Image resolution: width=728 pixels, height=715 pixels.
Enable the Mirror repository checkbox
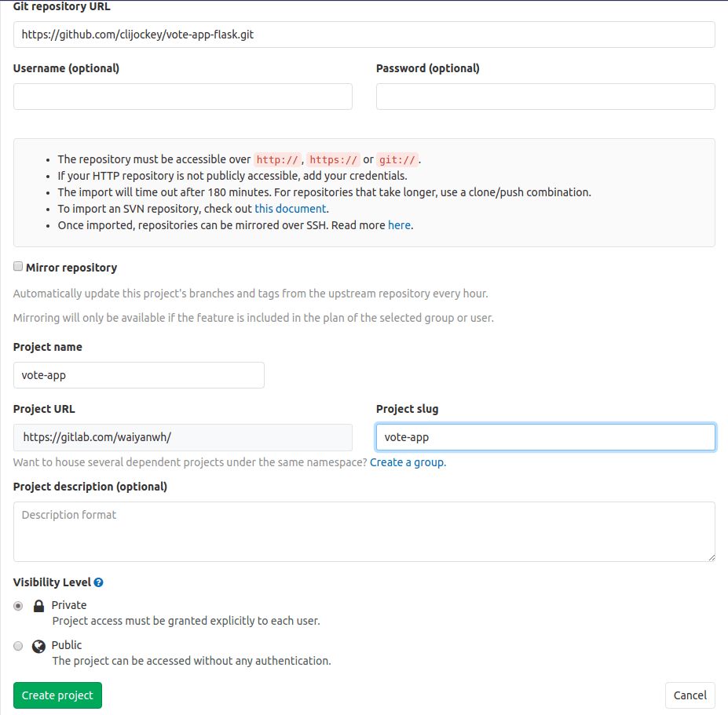17,266
